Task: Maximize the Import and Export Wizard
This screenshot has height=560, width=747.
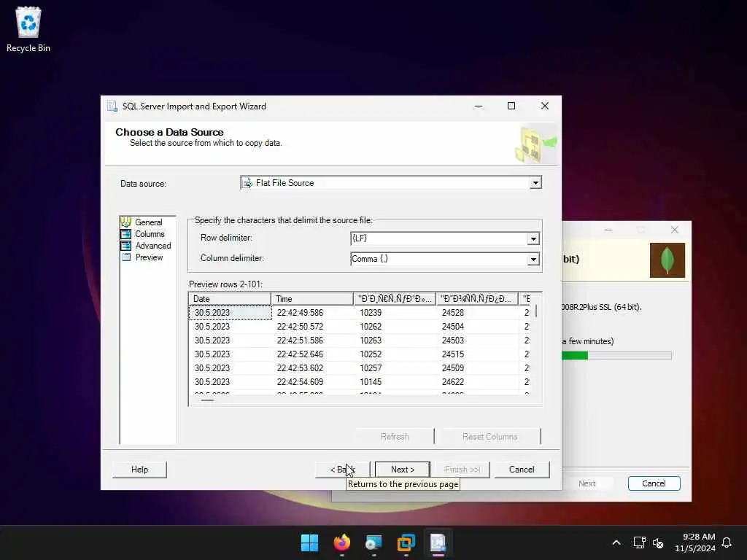Action: pyautogui.click(x=511, y=106)
